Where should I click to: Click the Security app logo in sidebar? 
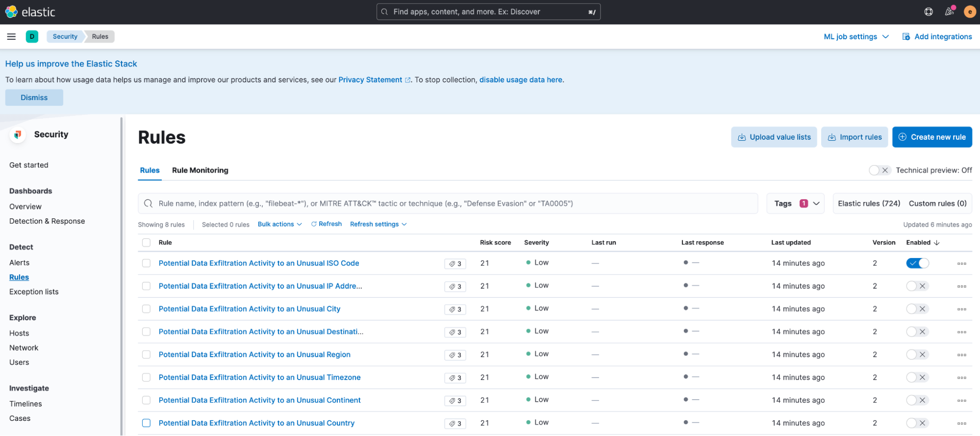pyautogui.click(x=18, y=134)
